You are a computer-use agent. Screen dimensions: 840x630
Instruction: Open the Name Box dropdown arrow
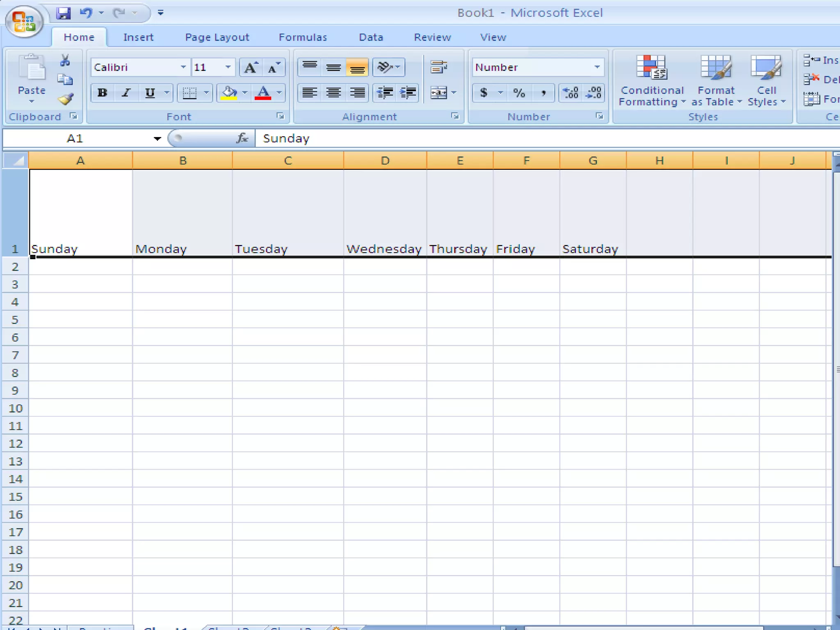tap(157, 139)
